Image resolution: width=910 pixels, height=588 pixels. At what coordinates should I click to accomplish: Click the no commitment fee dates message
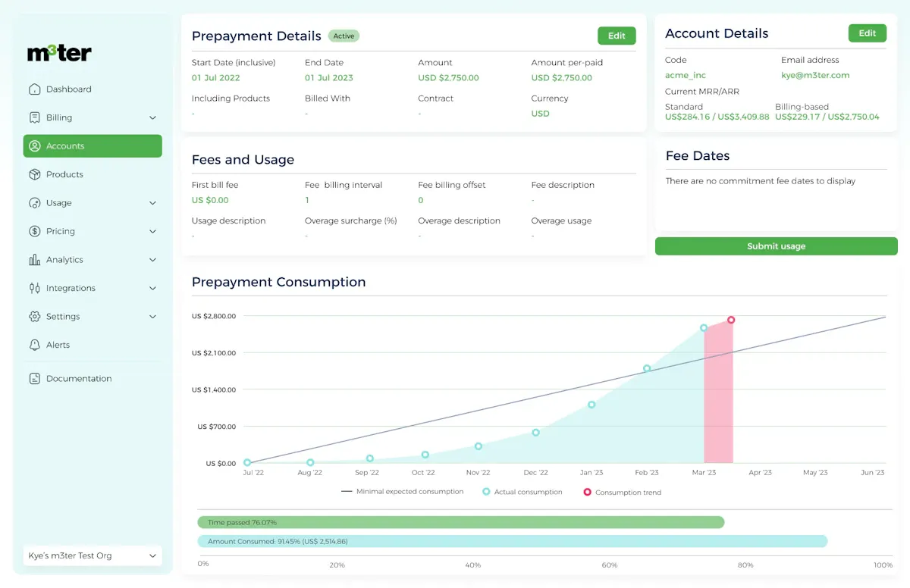click(x=760, y=181)
